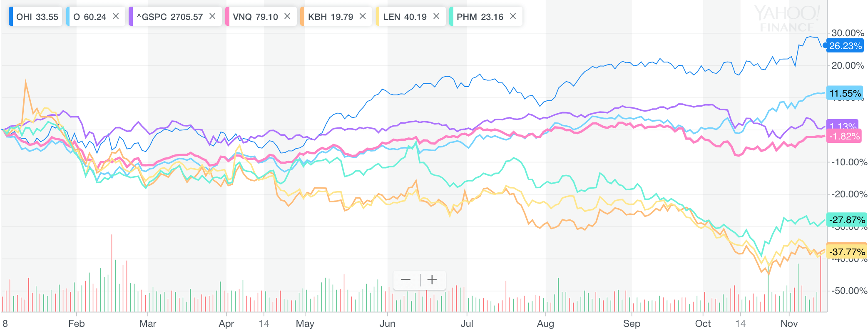Image resolution: width=868 pixels, height=331 pixels.
Task: Remove the PHM ticker chip
Action: 513,17
